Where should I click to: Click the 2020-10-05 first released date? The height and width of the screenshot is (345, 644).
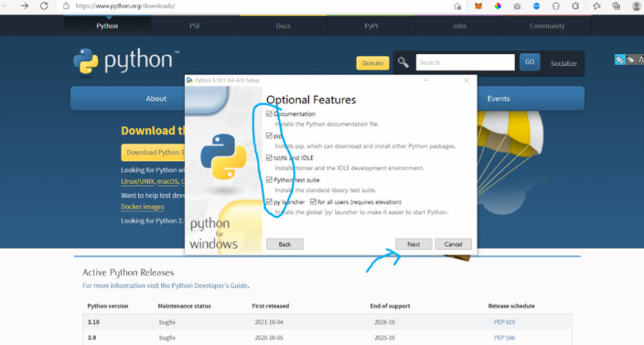(269, 338)
